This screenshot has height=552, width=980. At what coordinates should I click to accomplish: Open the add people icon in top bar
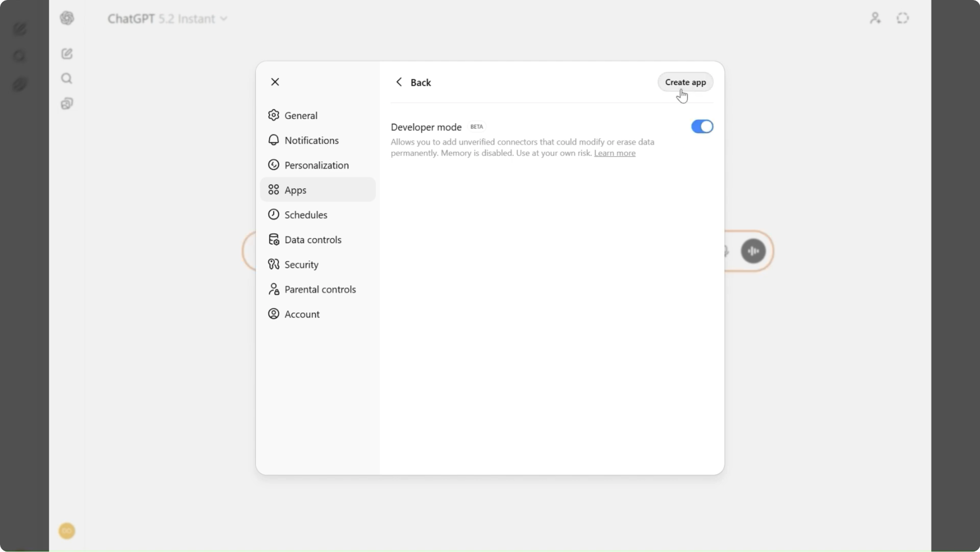[x=875, y=18]
